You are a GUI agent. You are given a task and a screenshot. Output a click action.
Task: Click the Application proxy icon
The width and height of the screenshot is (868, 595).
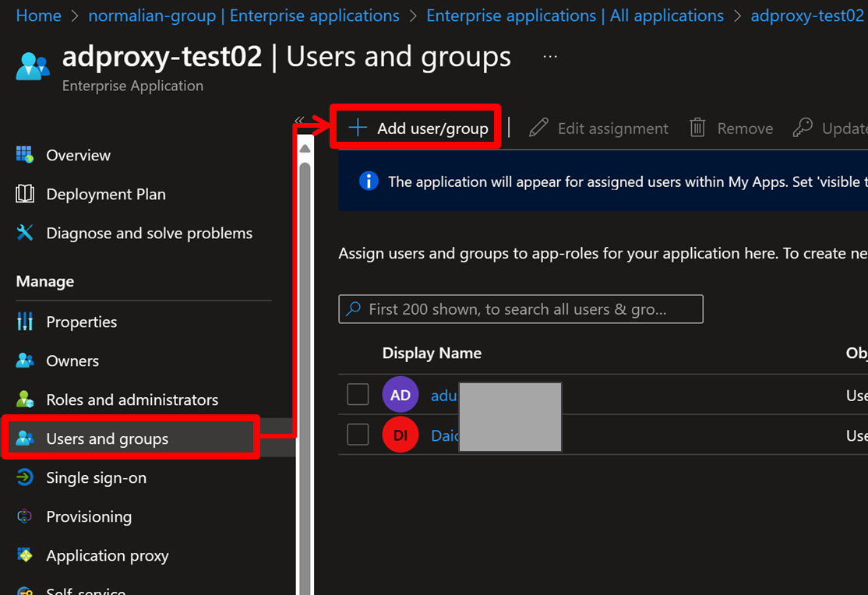24,555
